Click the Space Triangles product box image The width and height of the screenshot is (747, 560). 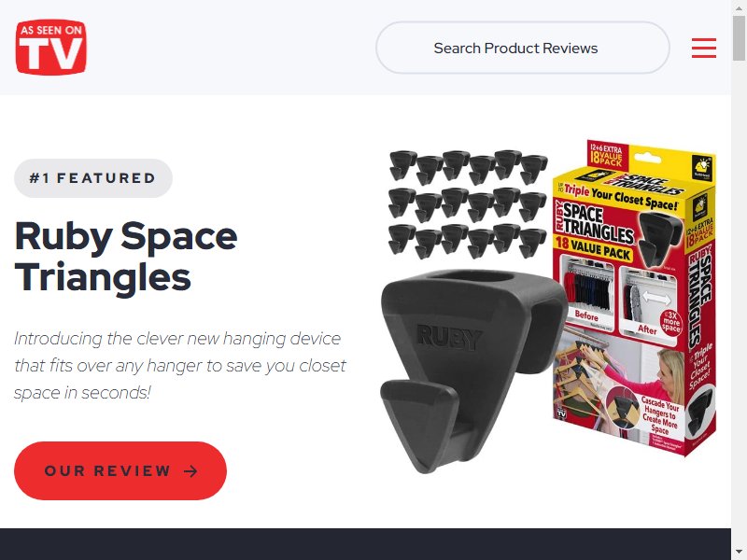634,298
